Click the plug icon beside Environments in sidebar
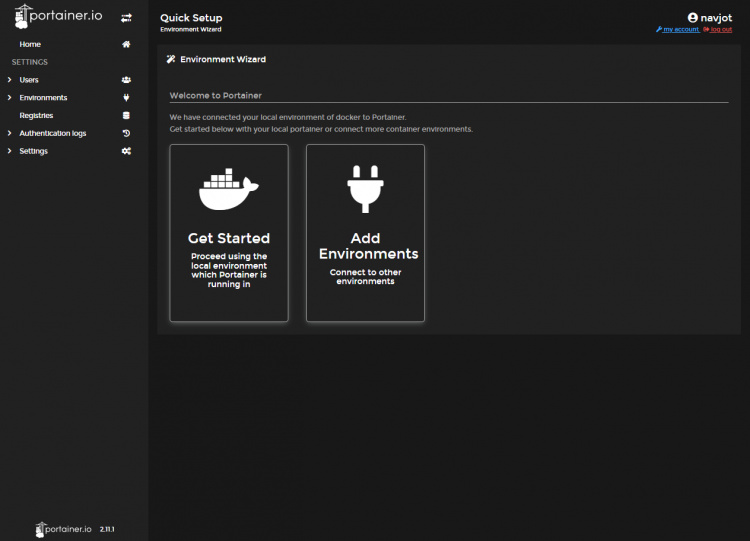 click(x=126, y=98)
